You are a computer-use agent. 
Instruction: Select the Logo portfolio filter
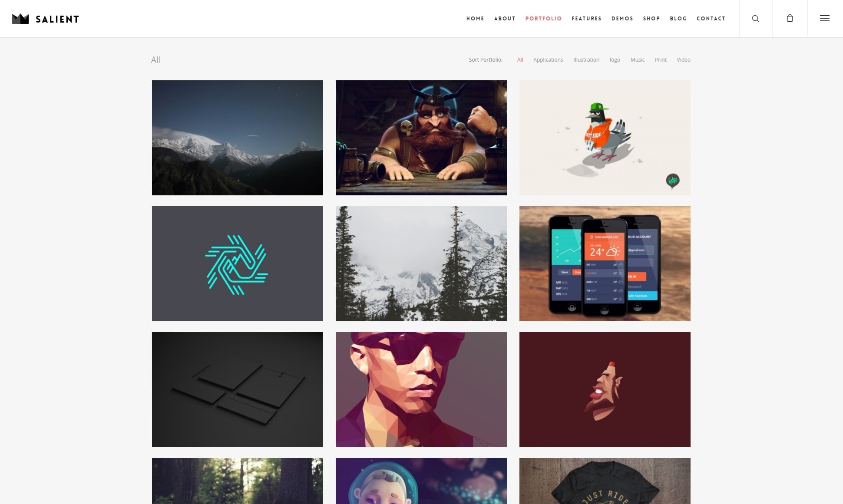point(615,59)
